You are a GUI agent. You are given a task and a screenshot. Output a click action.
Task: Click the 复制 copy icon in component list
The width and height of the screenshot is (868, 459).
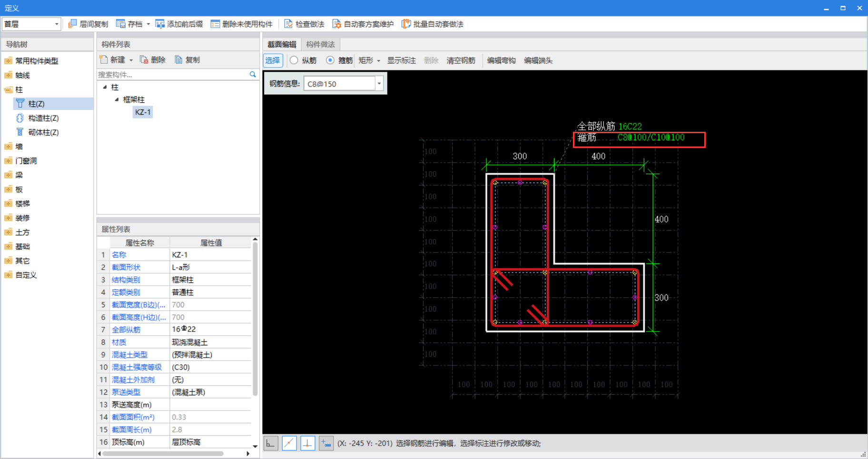(178, 59)
